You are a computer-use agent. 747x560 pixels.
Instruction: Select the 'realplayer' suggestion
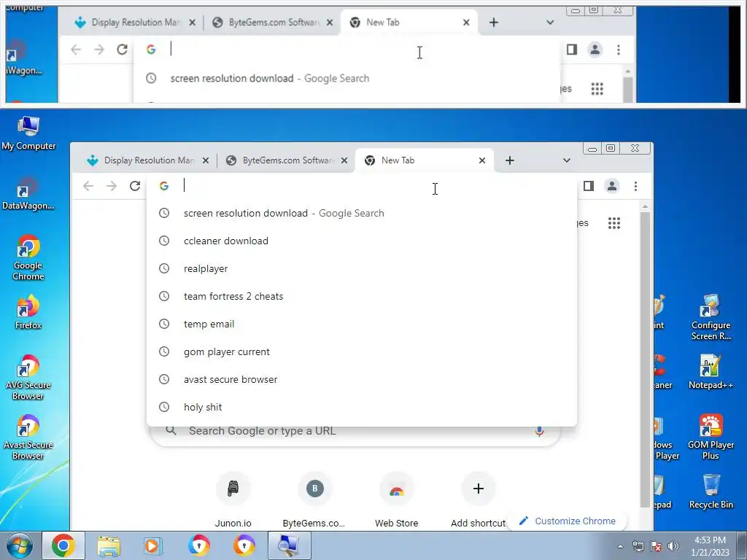pos(362,268)
